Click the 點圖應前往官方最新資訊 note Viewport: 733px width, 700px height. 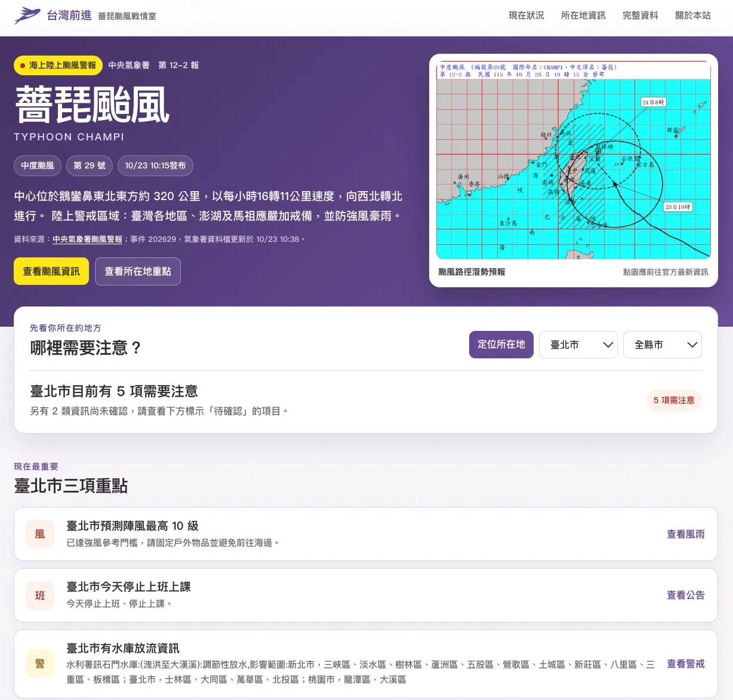pos(666,272)
